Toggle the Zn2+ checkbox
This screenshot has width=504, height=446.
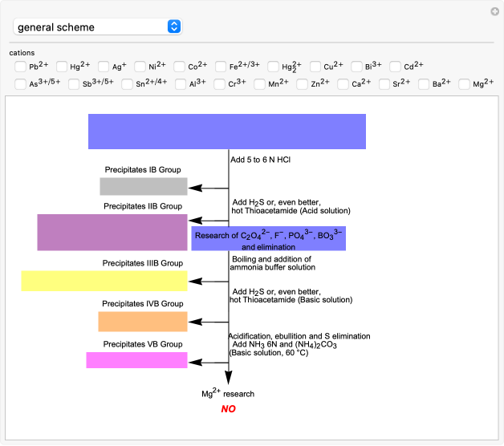300,83
